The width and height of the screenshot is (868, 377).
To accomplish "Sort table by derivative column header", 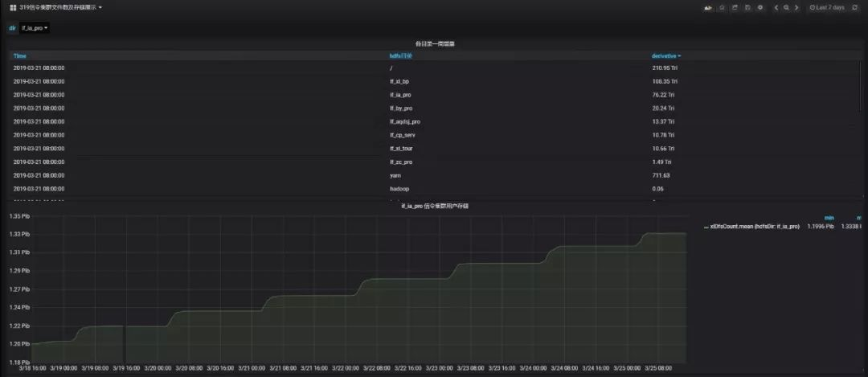I will pos(666,56).
